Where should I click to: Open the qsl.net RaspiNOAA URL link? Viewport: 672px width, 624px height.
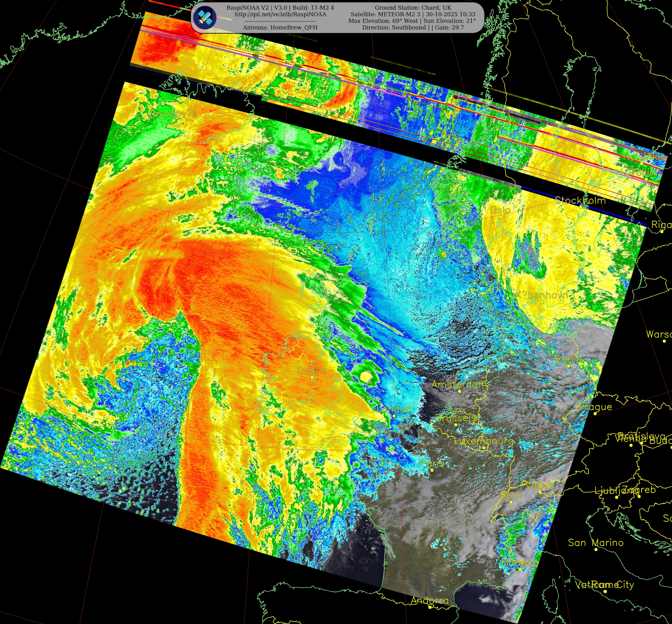click(280, 14)
